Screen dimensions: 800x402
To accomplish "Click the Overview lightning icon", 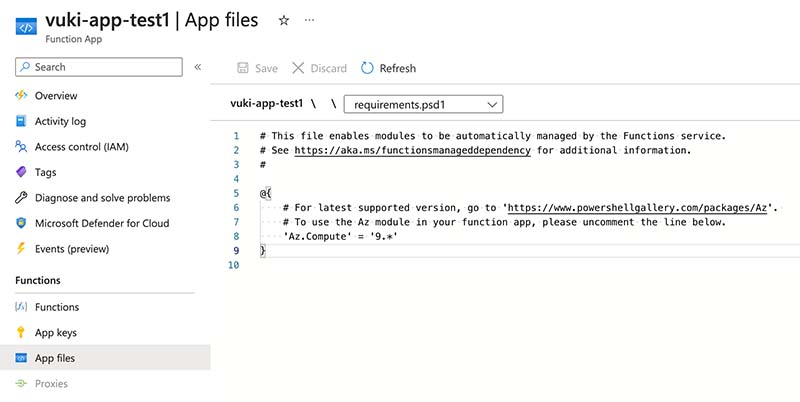I will point(21,95).
